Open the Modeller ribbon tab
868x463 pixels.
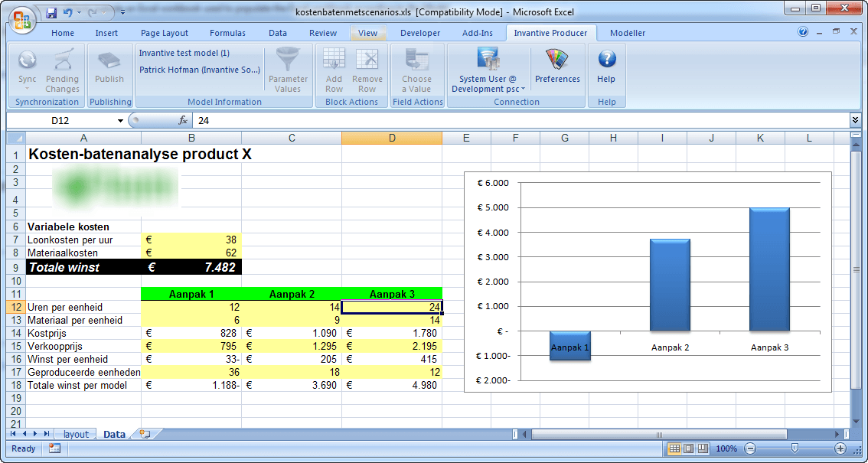627,33
